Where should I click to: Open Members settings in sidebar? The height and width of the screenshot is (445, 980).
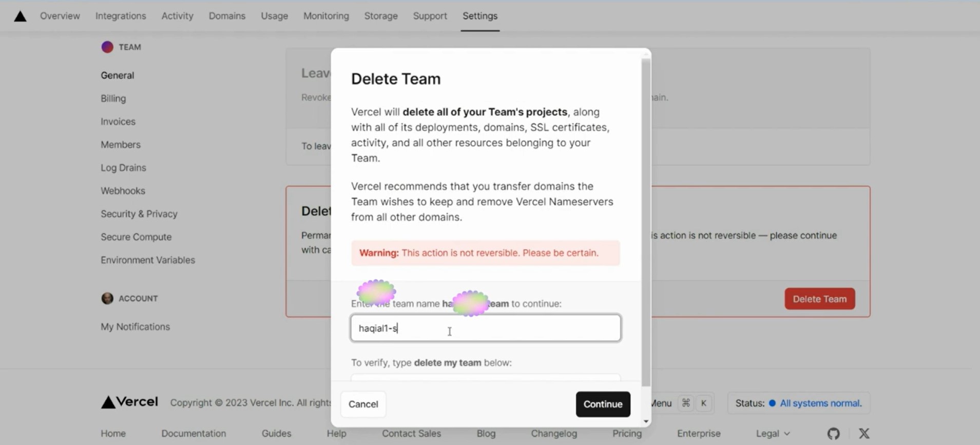pyautogui.click(x=121, y=145)
